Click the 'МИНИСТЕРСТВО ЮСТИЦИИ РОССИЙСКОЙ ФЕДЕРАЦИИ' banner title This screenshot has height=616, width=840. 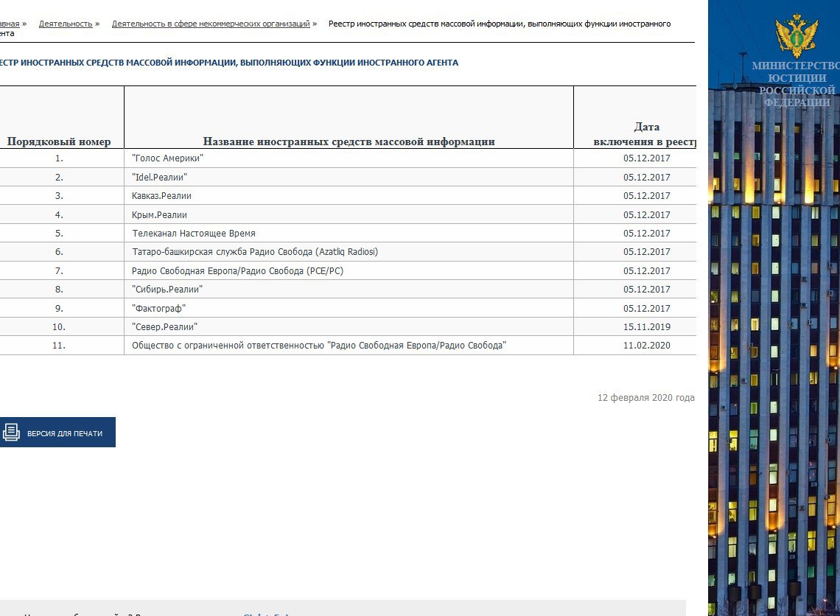[x=797, y=83]
